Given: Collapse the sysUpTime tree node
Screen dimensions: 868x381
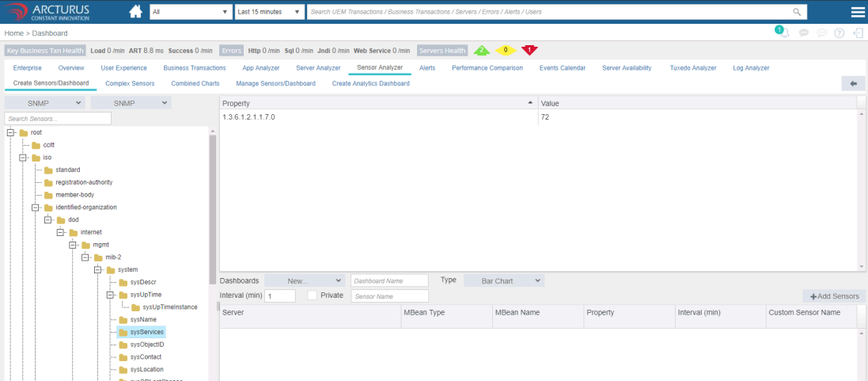Looking at the screenshot, I should 112,295.
